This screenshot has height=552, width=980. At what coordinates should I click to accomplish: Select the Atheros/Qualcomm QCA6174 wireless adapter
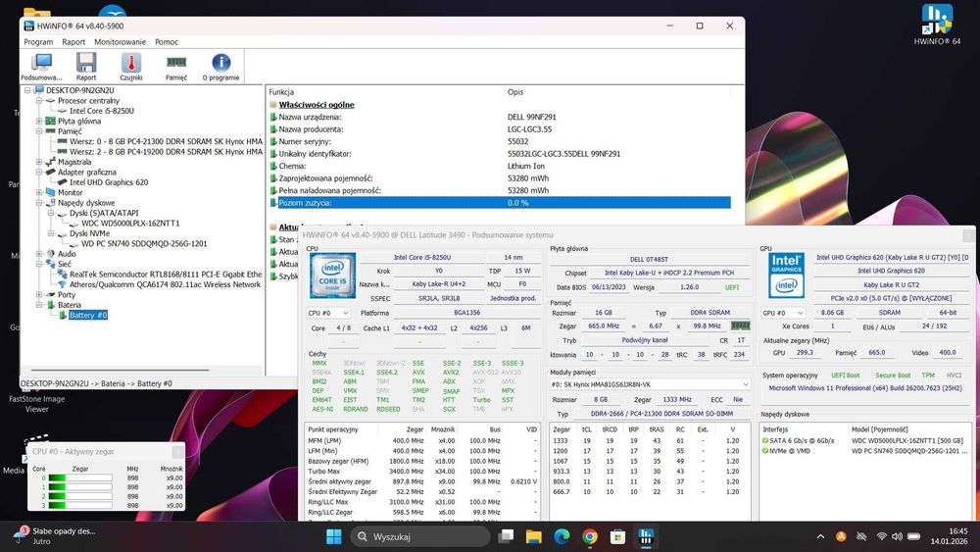point(165,284)
